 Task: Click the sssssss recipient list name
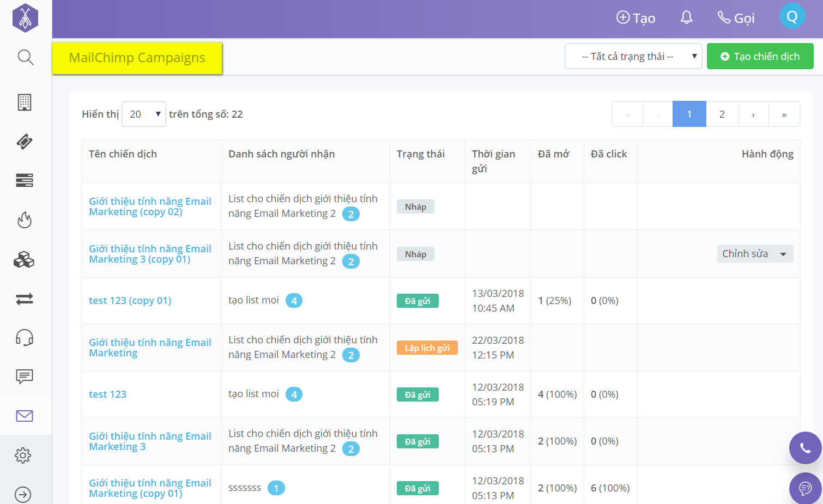(x=245, y=488)
